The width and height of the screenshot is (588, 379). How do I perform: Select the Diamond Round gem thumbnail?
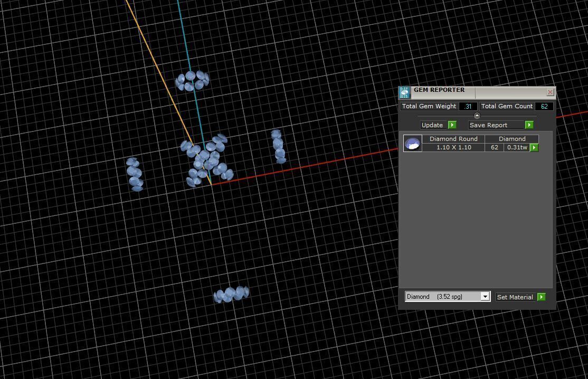tap(413, 143)
